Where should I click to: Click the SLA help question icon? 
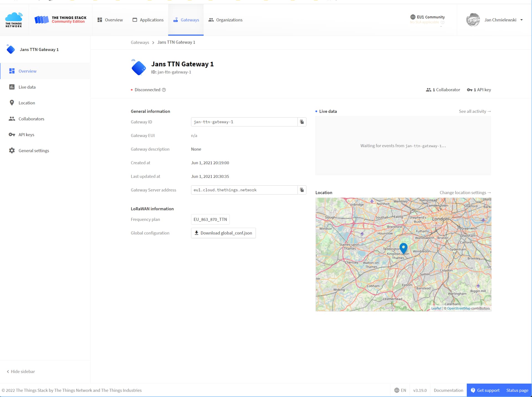443,22
